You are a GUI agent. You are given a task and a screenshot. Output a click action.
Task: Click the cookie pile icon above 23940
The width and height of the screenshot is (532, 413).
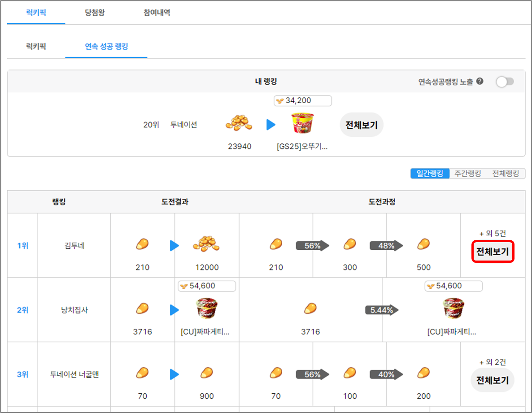tap(239, 123)
